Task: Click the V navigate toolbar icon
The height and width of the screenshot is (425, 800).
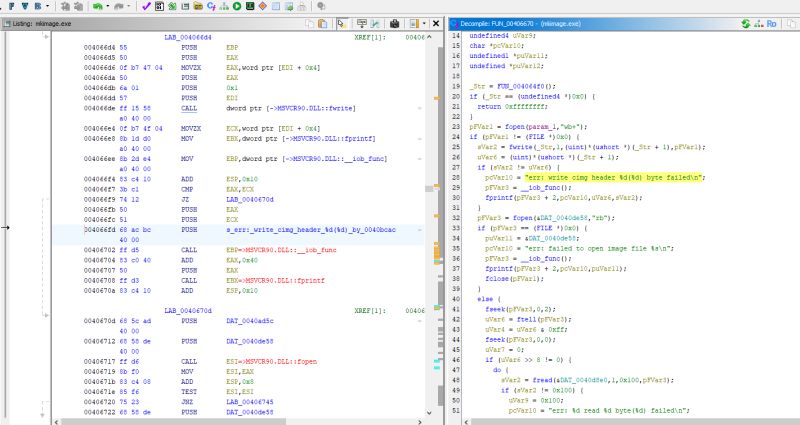Action: [x=24, y=7]
